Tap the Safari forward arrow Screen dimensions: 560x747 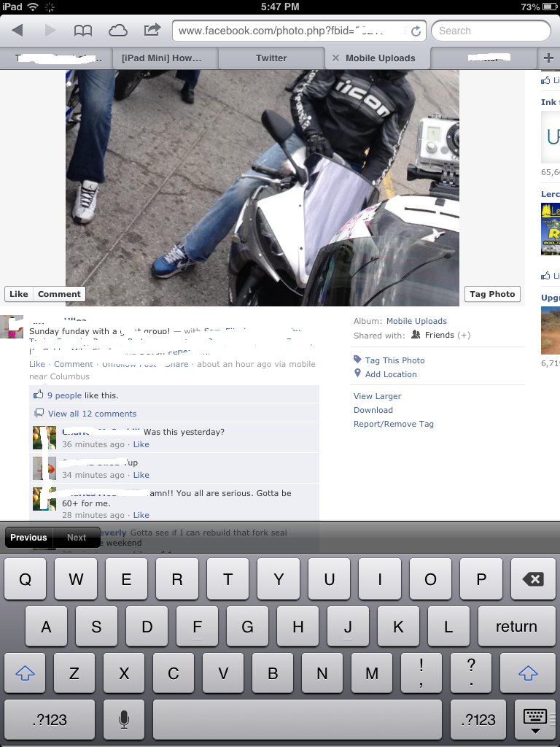[x=50, y=31]
